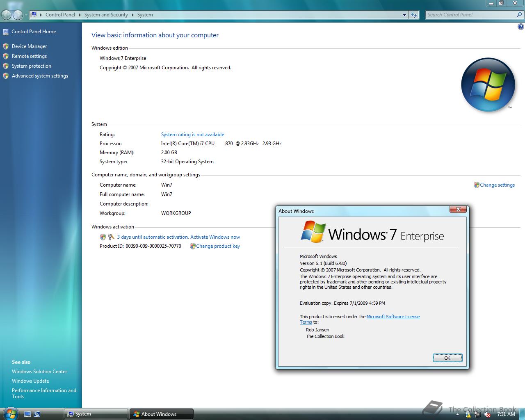This screenshot has height=420, width=525.
Task: Open Advanced system settings link
Action: click(40, 76)
